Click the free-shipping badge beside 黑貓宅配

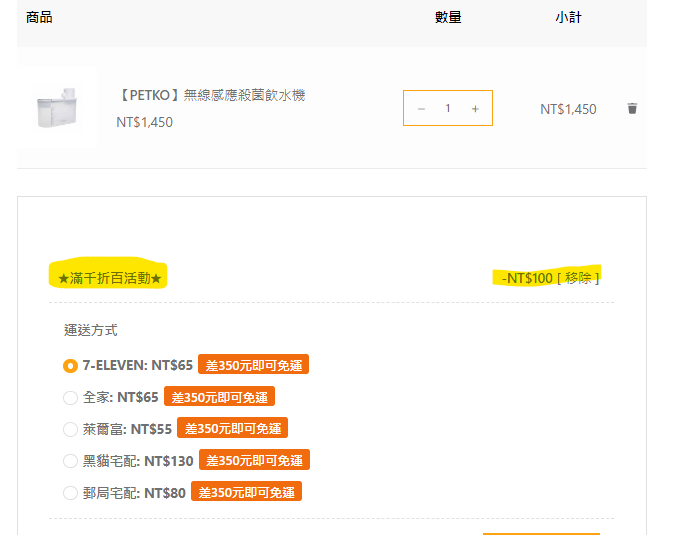tap(254, 460)
